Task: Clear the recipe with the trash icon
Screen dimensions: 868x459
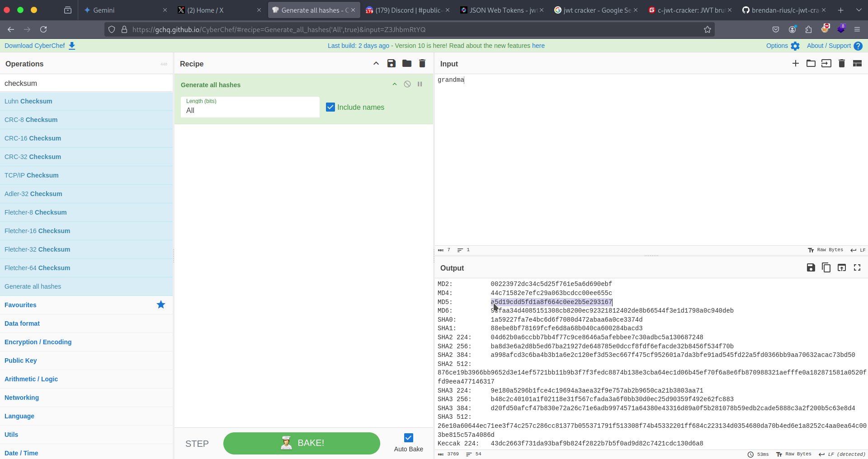Action: pos(422,64)
